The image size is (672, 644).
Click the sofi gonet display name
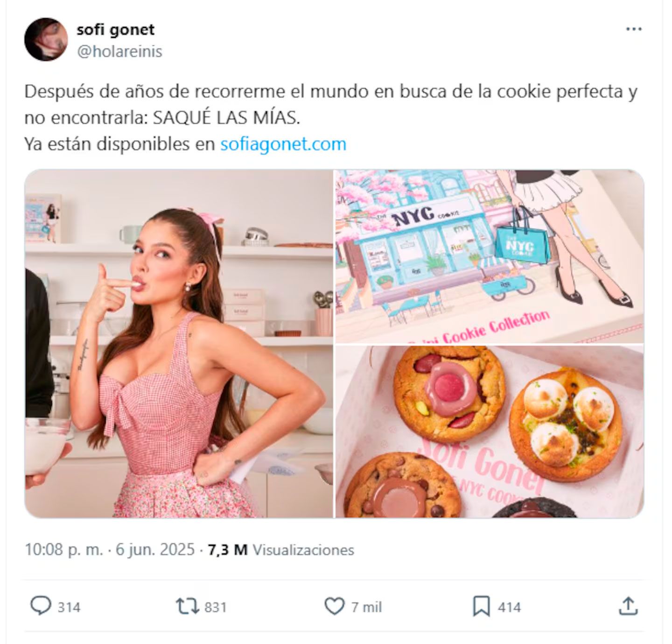115,29
